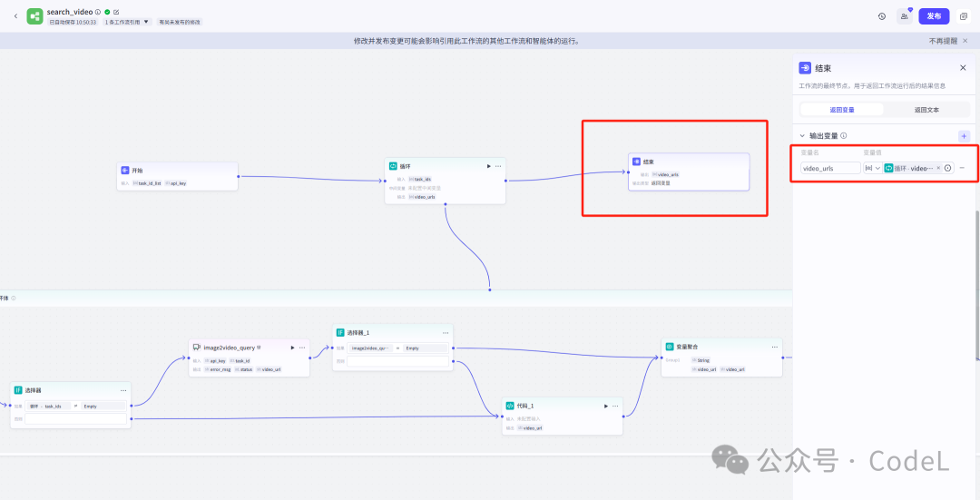
Task: Click the 发布 publish button
Action: 934,16
